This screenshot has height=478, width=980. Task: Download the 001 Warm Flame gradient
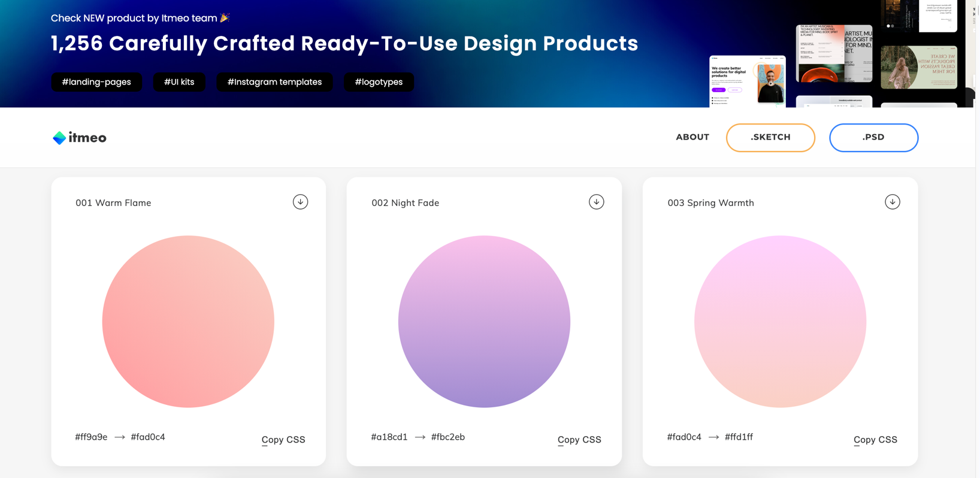pyautogui.click(x=300, y=202)
